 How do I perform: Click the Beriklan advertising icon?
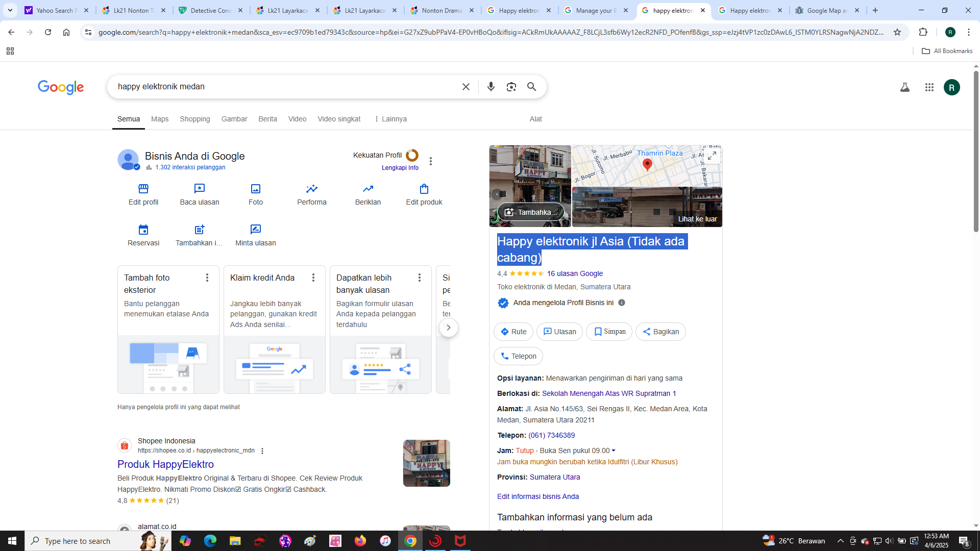(x=368, y=189)
